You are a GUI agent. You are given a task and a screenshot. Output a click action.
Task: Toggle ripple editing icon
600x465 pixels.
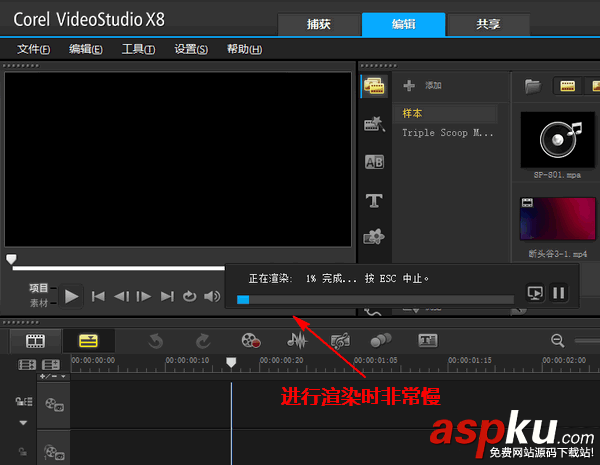click(x=24, y=401)
